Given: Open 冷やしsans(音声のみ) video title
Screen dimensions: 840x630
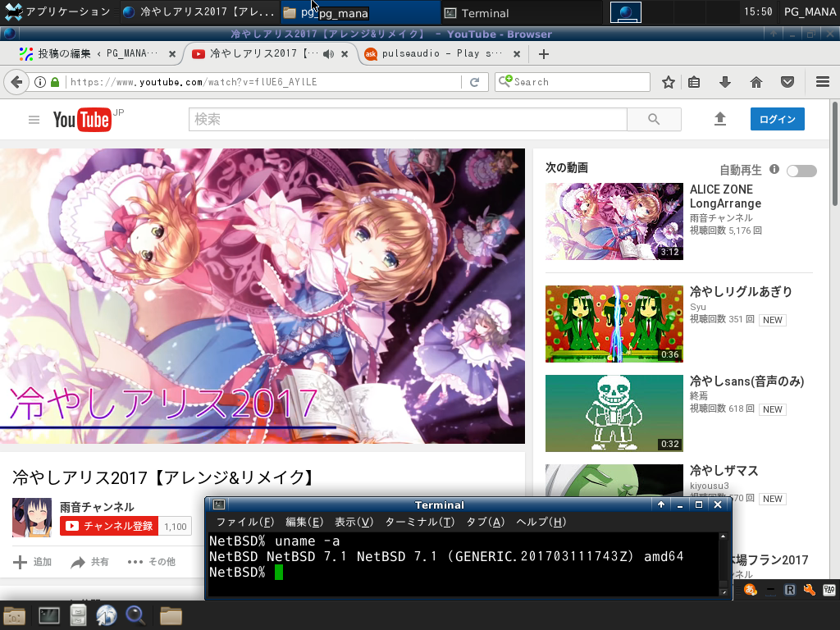Looking at the screenshot, I should [x=746, y=381].
